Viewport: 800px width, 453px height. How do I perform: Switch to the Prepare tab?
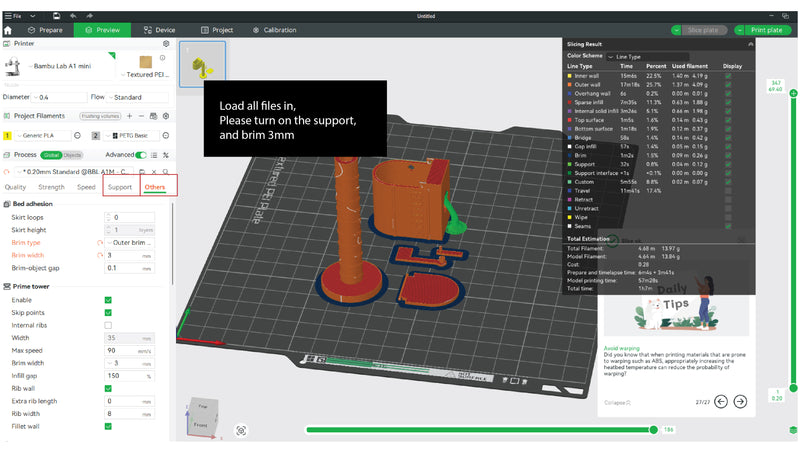click(45, 30)
